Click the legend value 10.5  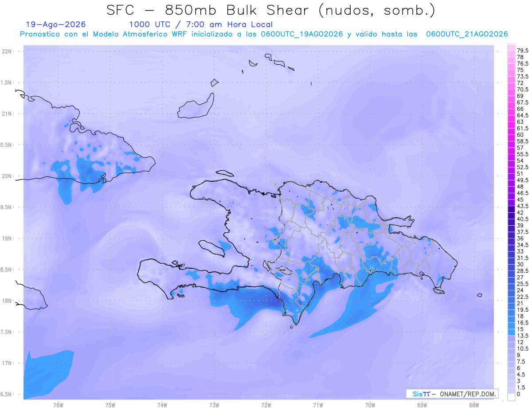click(523, 348)
